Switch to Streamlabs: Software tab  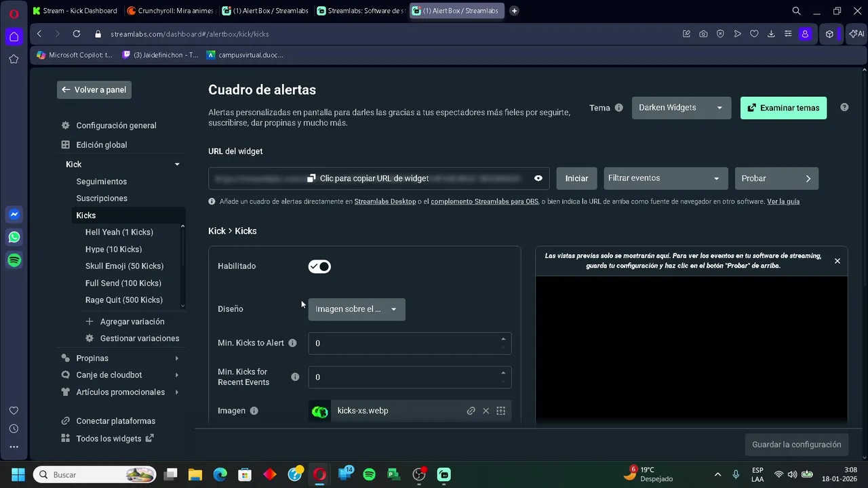coord(361,11)
